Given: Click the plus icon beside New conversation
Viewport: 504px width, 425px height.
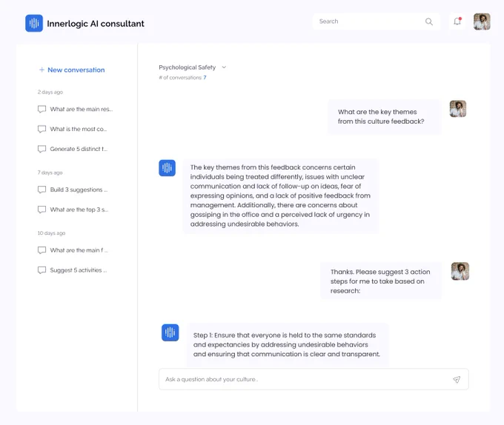Looking at the screenshot, I should pyautogui.click(x=42, y=70).
